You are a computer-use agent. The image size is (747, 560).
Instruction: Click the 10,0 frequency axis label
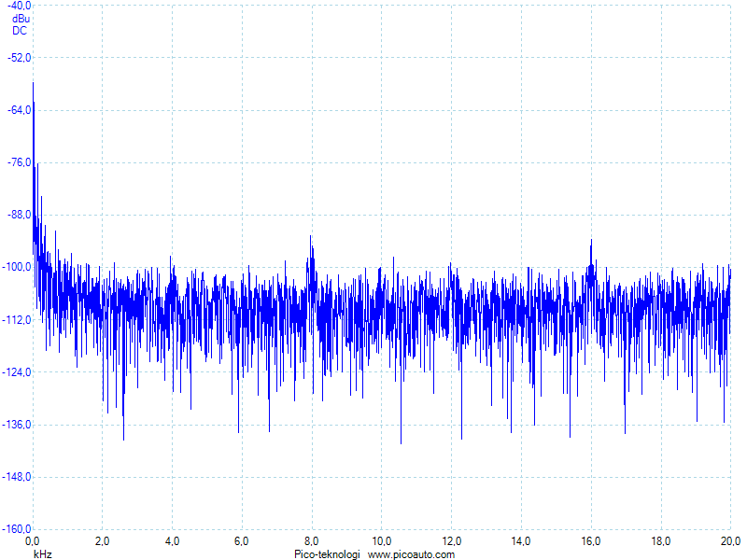coord(382,541)
